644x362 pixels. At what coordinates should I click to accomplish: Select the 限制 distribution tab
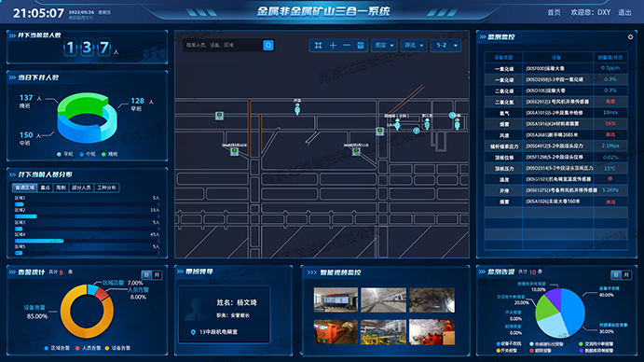pos(61,188)
